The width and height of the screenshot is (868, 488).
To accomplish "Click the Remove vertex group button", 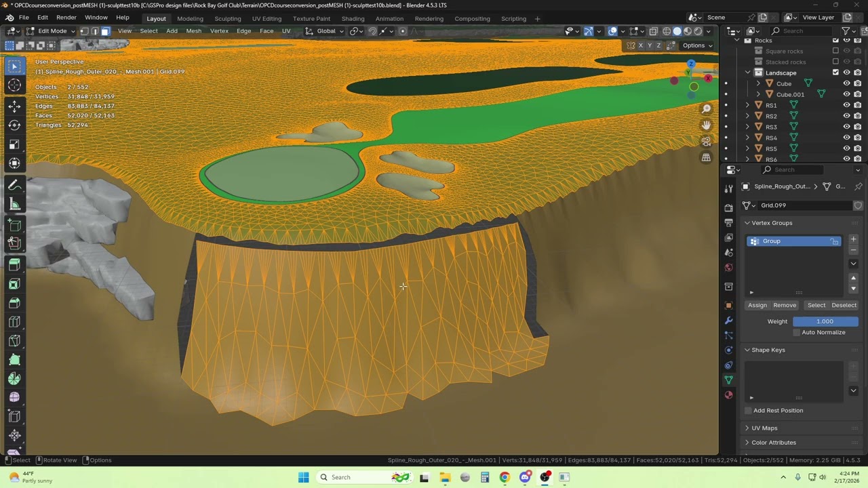I will point(785,305).
